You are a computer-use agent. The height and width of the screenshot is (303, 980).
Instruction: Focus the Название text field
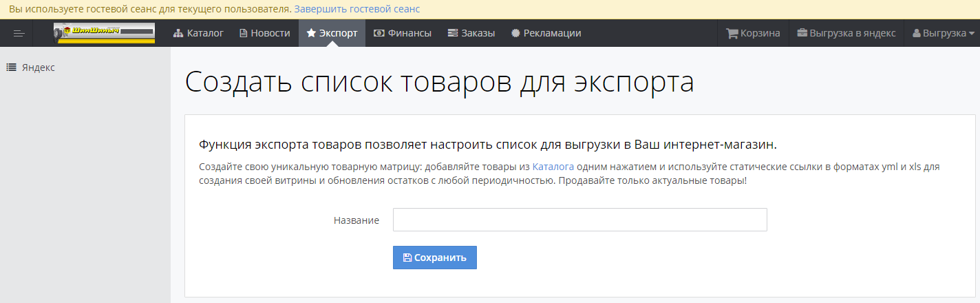click(579, 220)
